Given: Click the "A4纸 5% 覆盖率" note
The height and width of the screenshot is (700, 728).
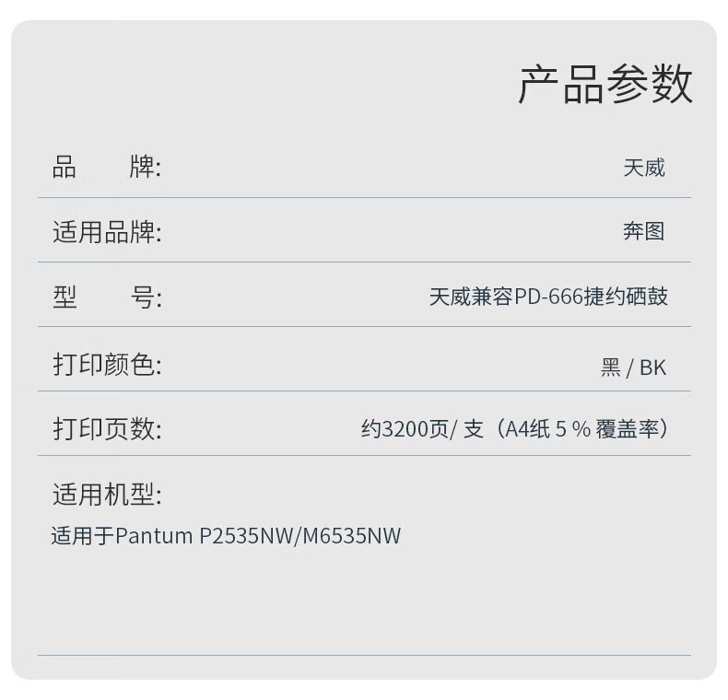Looking at the screenshot, I should click(x=581, y=429).
